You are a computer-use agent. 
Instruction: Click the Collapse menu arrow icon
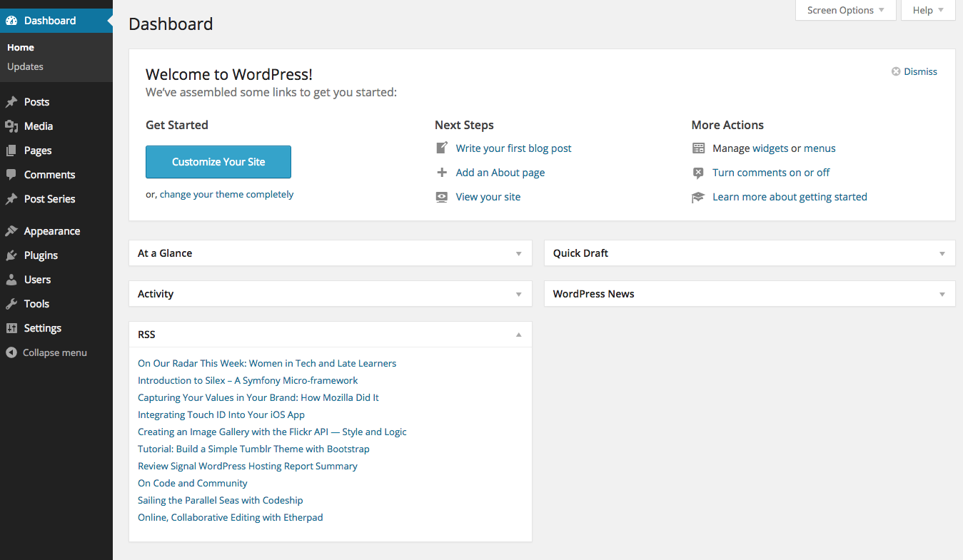point(11,352)
